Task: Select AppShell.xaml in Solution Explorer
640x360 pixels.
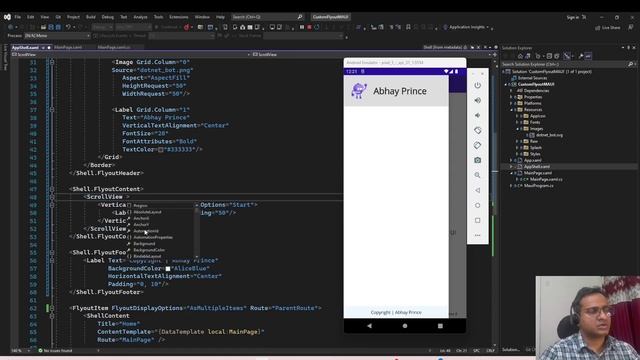Action: point(536,167)
